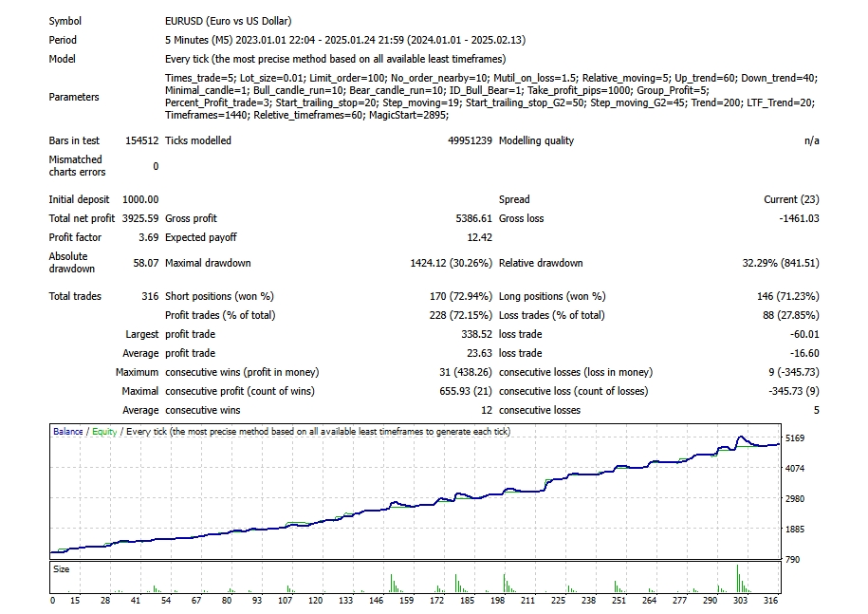
Task: Click the Ticks modelled value 49951239
Action: [470, 140]
